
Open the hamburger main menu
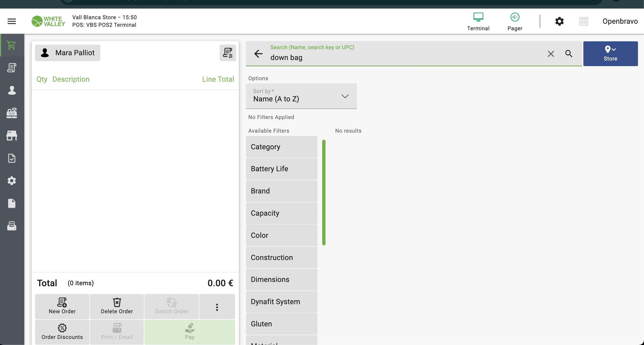pos(12,21)
